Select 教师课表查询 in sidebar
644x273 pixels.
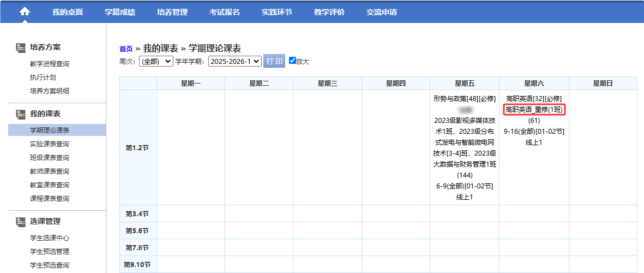click(50, 171)
